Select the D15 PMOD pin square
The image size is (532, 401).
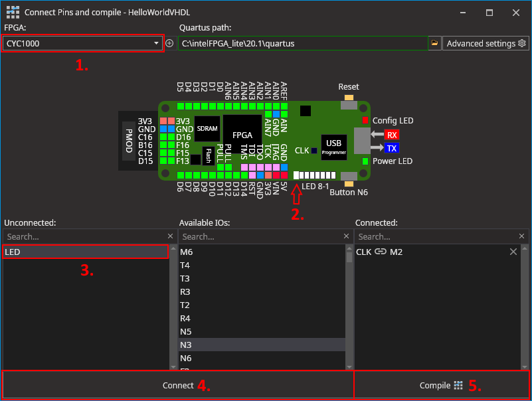point(163,161)
